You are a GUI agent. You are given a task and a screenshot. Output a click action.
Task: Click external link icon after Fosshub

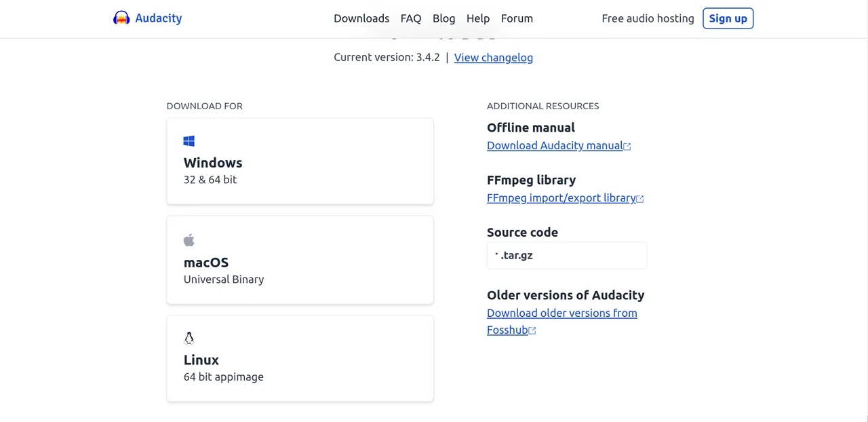[x=532, y=331]
